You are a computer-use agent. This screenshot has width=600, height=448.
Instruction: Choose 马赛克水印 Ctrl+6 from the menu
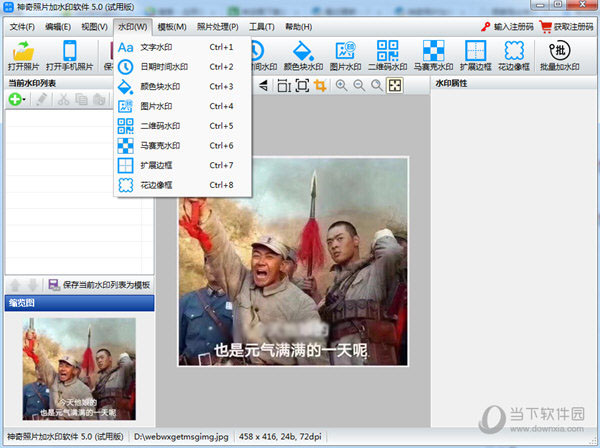point(183,145)
